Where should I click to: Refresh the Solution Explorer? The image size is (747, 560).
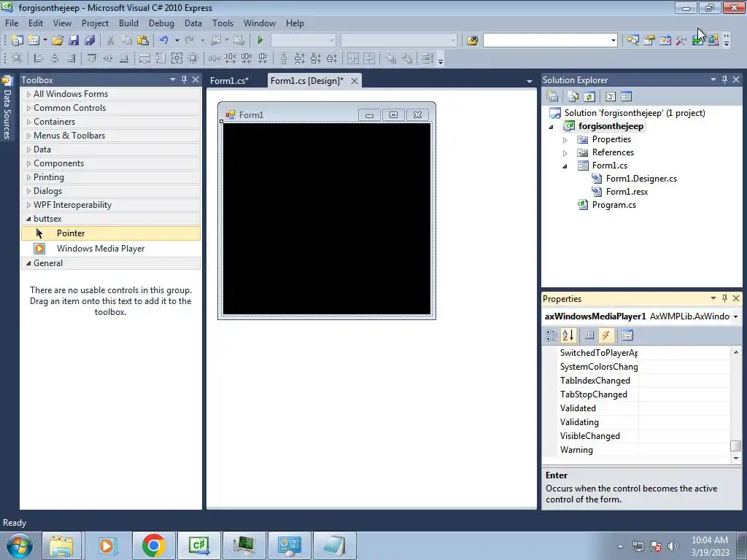tap(589, 97)
